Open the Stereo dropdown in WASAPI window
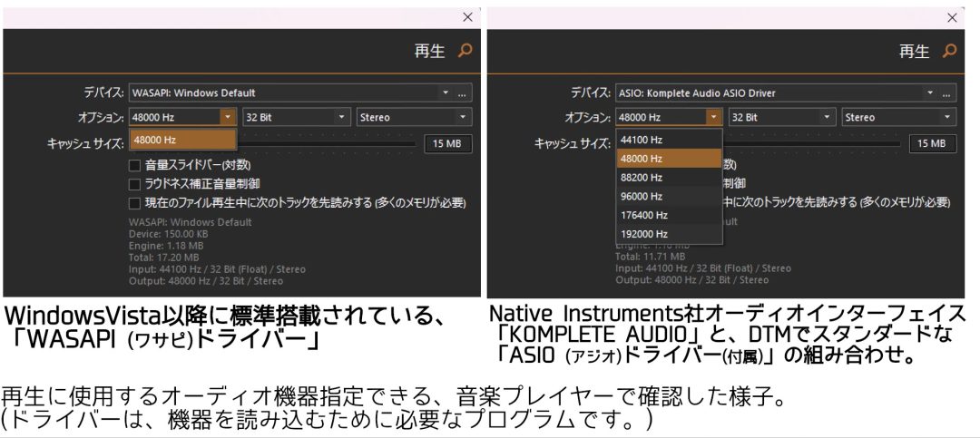 click(x=415, y=117)
